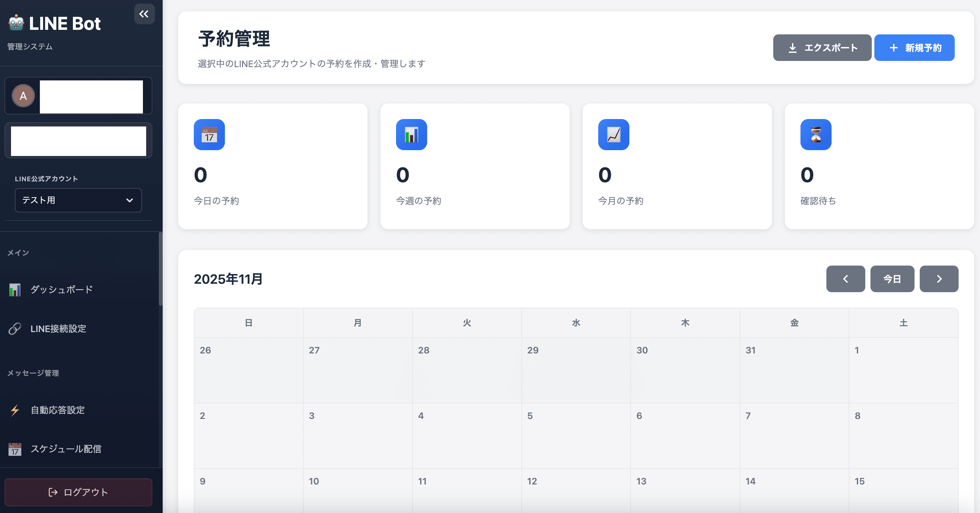Export reservations using the エクスポート button
This screenshot has height=513, width=980.
click(x=822, y=48)
